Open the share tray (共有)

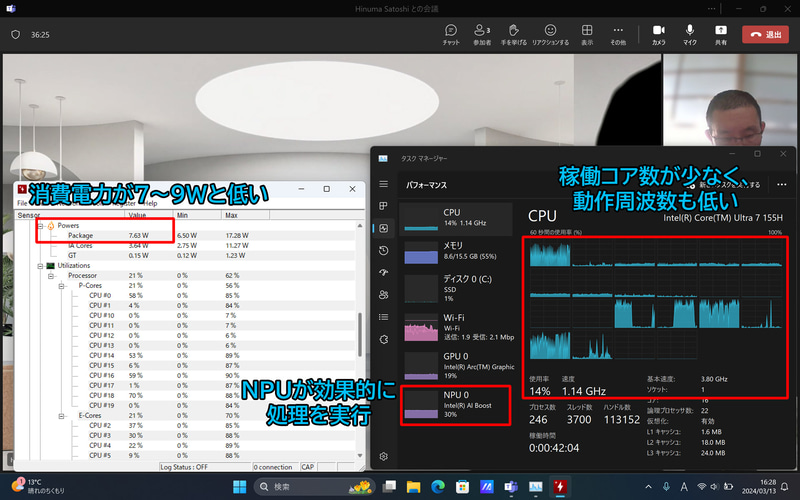click(720, 35)
